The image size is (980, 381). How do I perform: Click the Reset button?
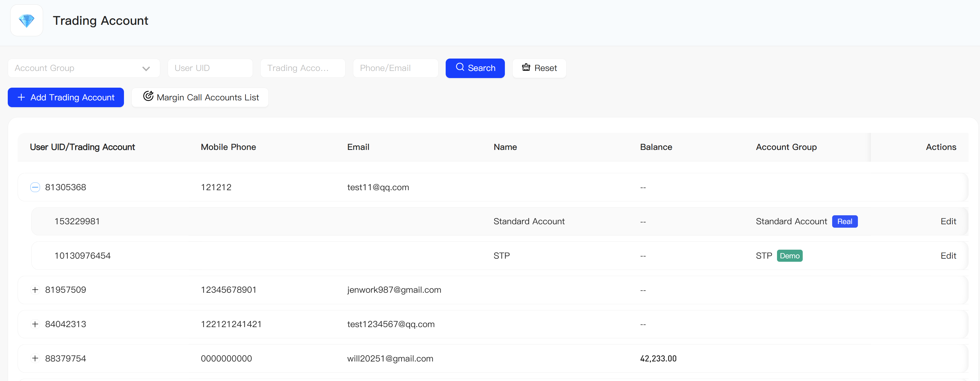pyautogui.click(x=539, y=68)
